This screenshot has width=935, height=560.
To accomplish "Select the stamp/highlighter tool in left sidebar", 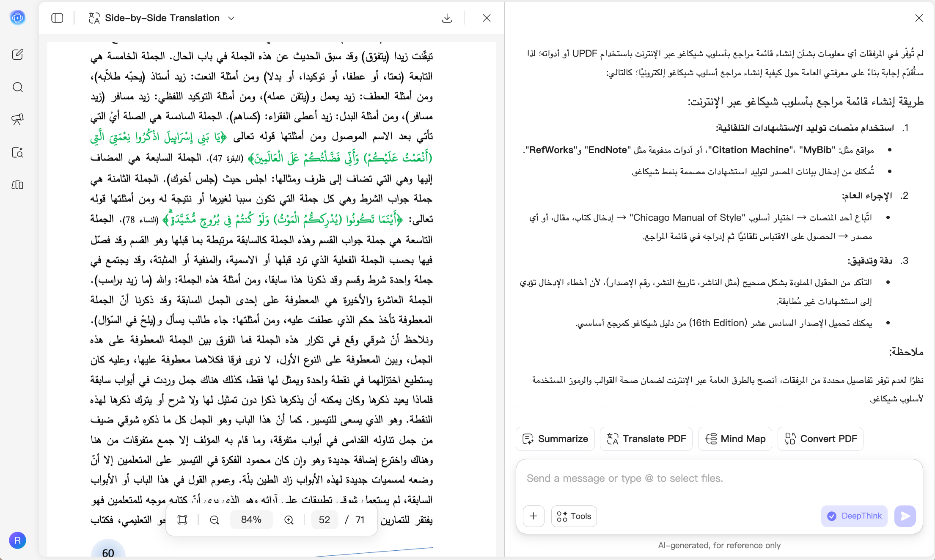I will point(17,120).
